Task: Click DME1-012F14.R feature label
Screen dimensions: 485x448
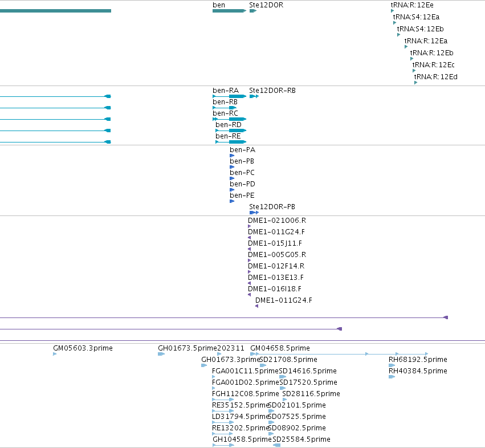Action: coord(276,266)
